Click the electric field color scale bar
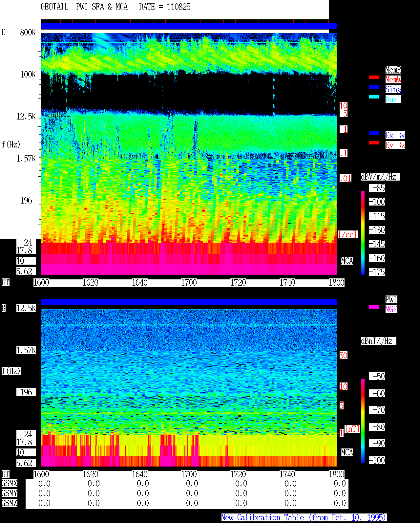The image size is (420, 523). coord(363,233)
